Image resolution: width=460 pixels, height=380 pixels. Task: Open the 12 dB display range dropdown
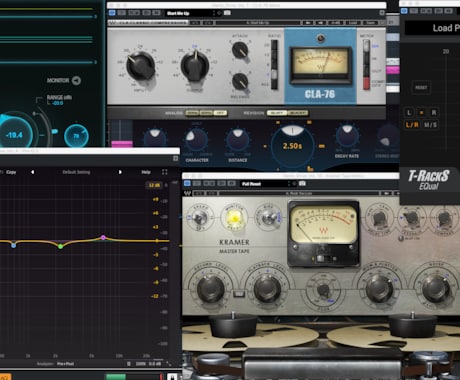154,185
